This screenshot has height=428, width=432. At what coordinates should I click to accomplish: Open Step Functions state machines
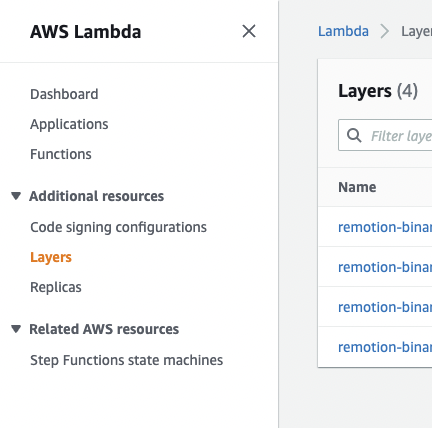tap(126, 360)
